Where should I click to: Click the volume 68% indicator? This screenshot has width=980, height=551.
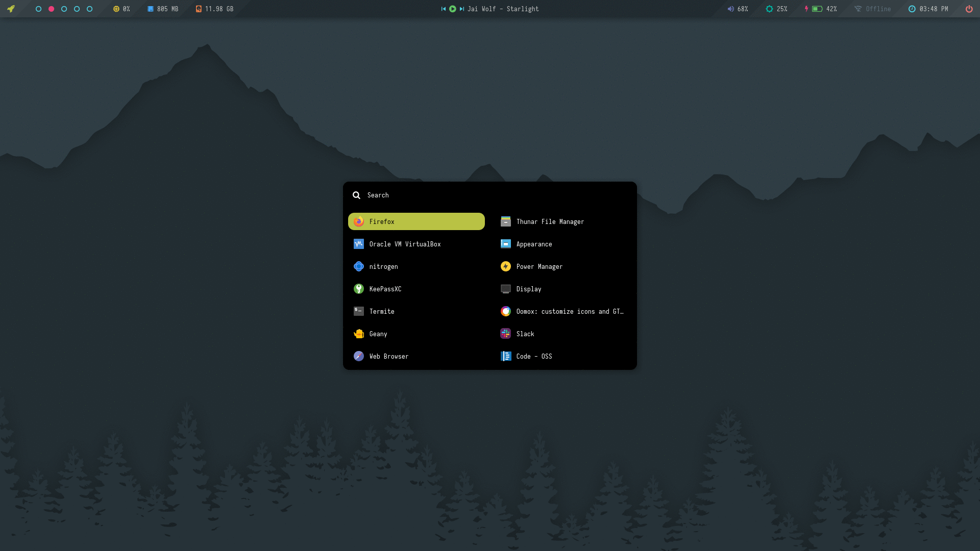(738, 9)
